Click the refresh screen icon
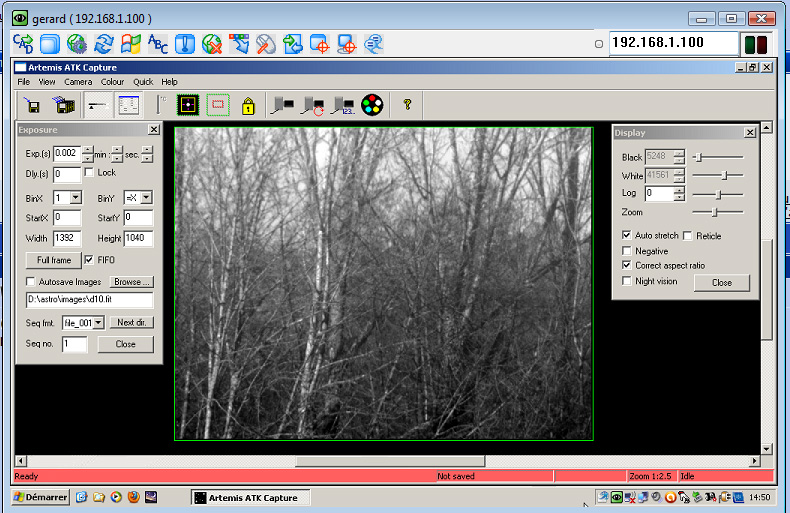Image resolution: width=790 pixels, height=513 pixels. 104,44
